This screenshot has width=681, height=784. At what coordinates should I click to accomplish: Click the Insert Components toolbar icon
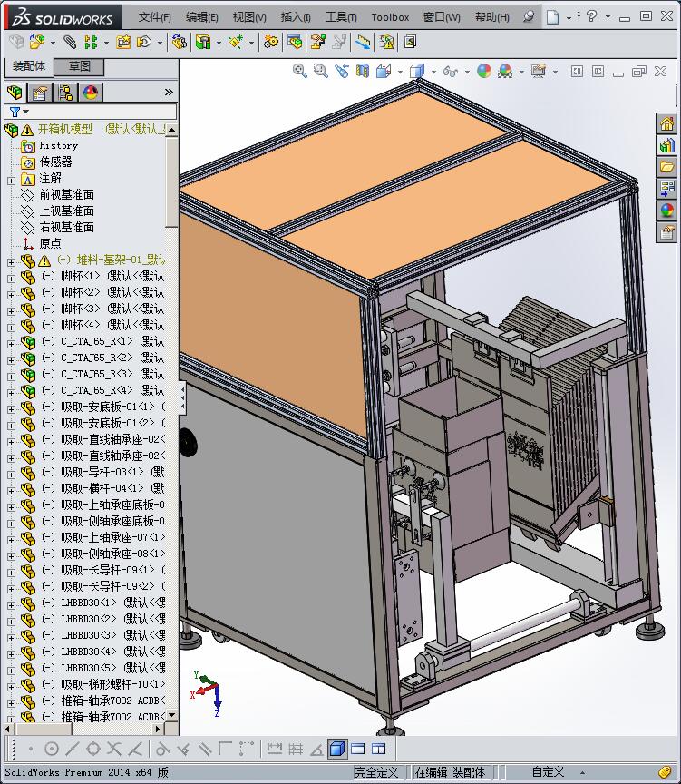(37, 42)
